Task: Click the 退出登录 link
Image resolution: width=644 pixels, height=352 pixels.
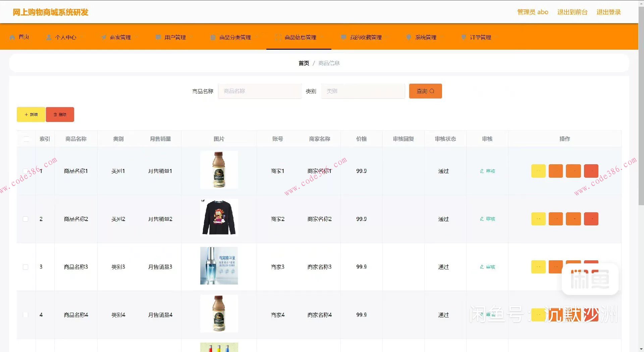Action: [608, 12]
